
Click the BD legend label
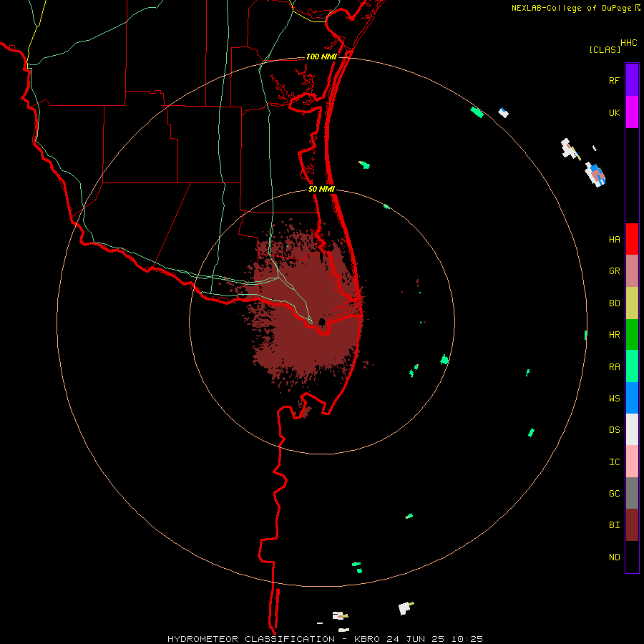coord(614,303)
